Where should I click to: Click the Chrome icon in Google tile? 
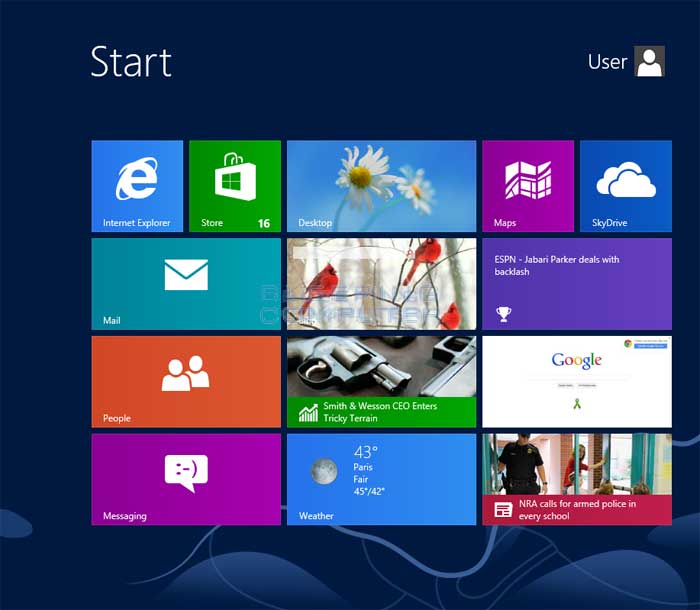(628, 343)
